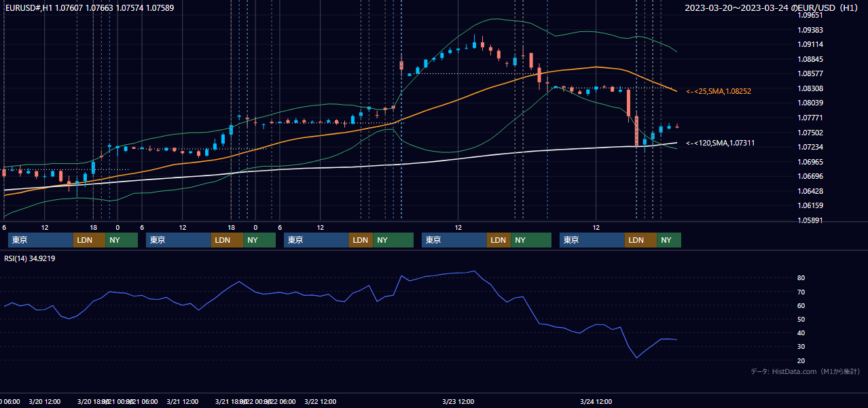Click the second LDN session bar from left

[227, 240]
